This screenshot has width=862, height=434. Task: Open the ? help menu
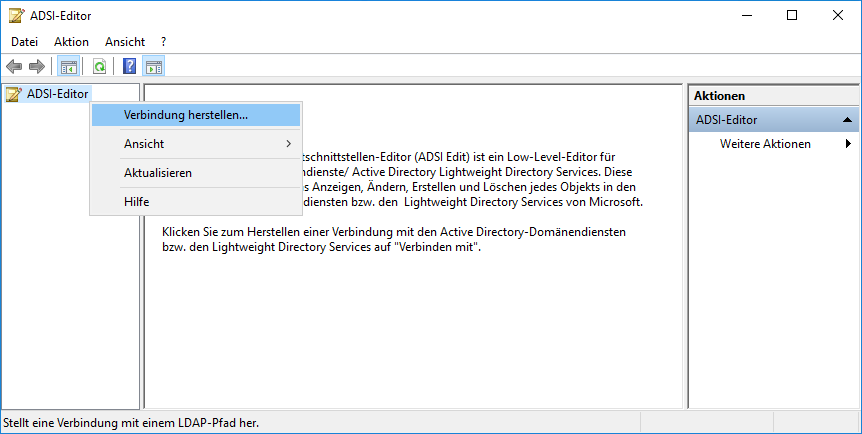(163, 42)
